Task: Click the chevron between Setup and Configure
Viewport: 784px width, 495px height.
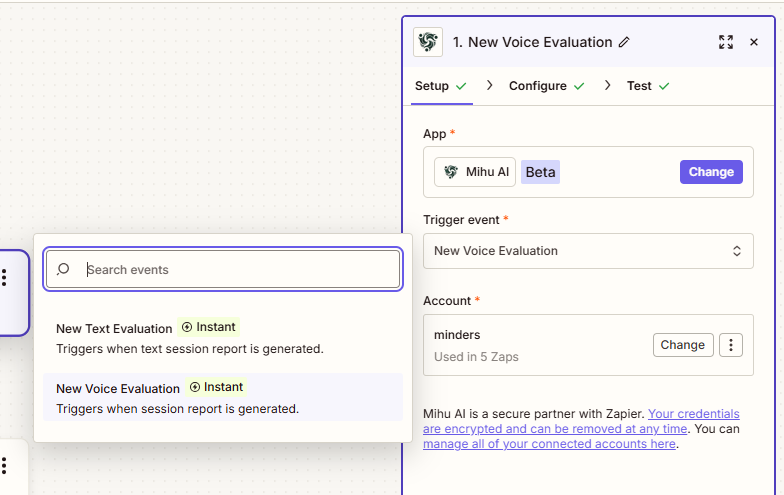Action: (x=490, y=86)
